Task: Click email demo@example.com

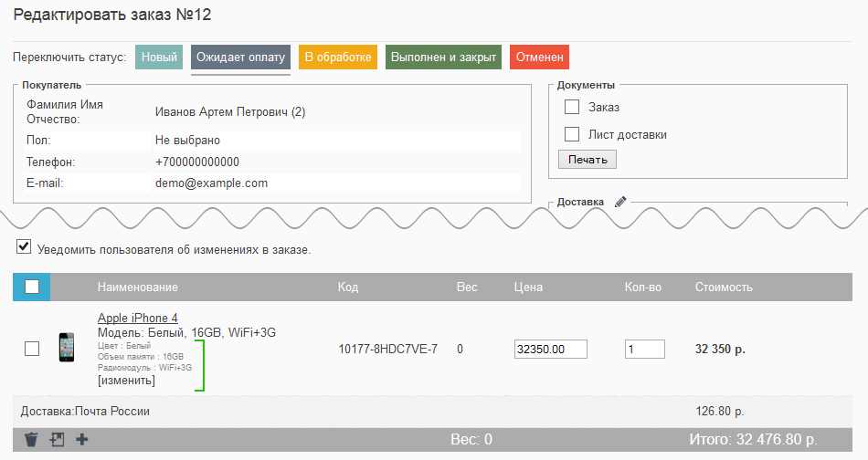Action: click(x=211, y=183)
